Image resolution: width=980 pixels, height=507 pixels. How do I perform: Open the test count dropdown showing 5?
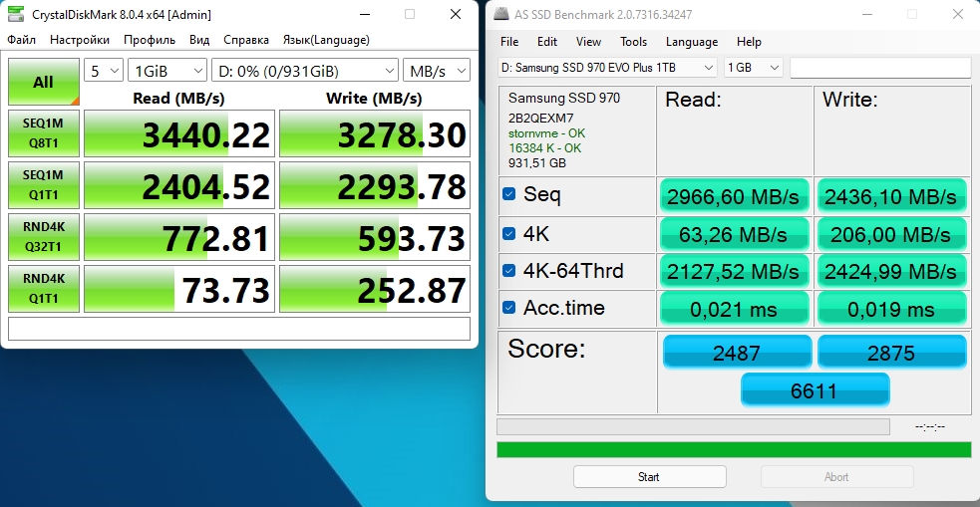(x=103, y=71)
